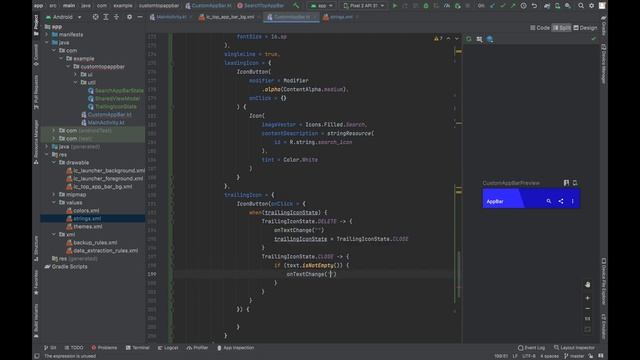The image size is (640, 360).
Task: Open App Inspection tool window
Action: pos(236,348)
